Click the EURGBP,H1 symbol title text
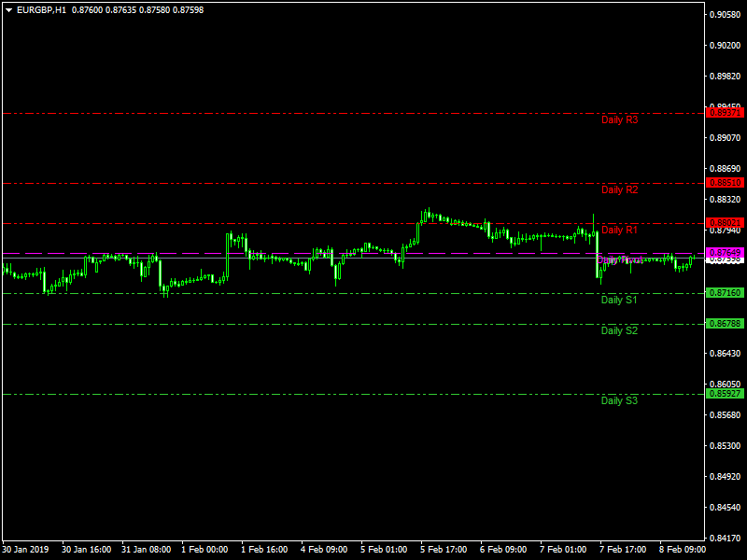Image resolution: width=747 pixels, height=560 pixels. click(42, 9)
